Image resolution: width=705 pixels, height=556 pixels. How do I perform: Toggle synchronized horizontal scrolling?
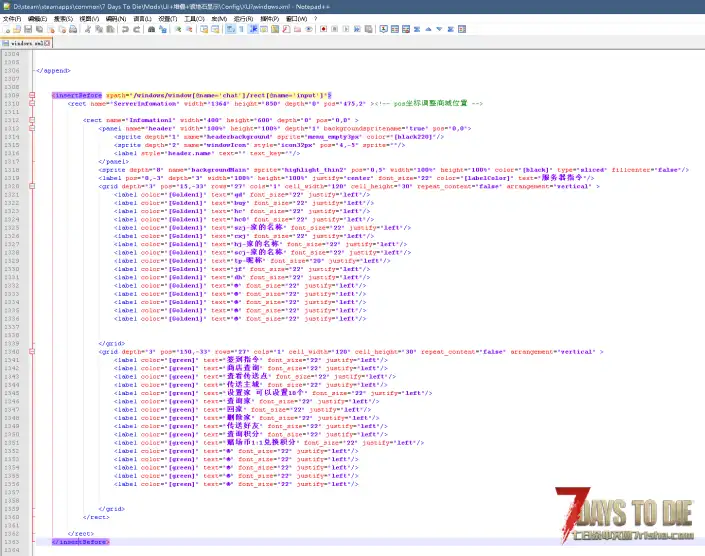[x=215, y=29]
